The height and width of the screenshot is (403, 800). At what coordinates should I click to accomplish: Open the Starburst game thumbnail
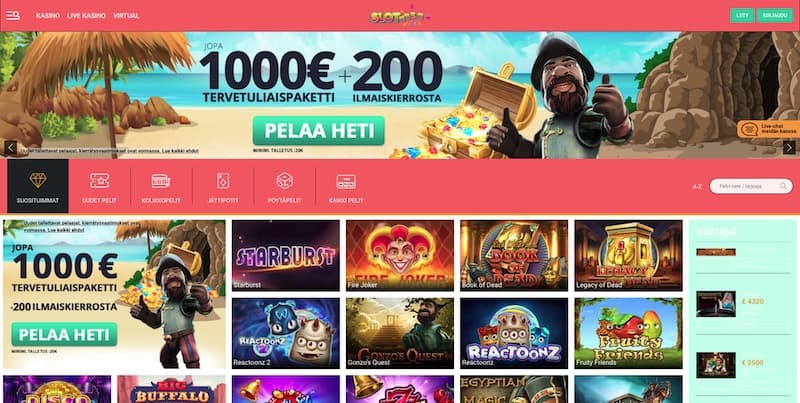click(286, 256)
